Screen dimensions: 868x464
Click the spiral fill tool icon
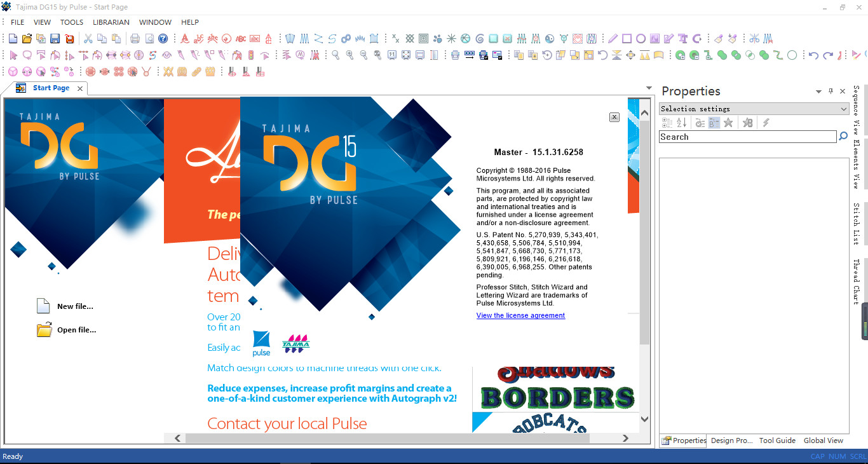[479, 39]
